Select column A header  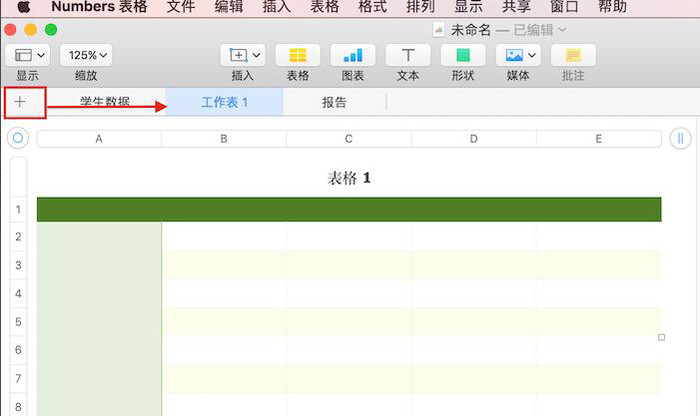pos(99,139)
